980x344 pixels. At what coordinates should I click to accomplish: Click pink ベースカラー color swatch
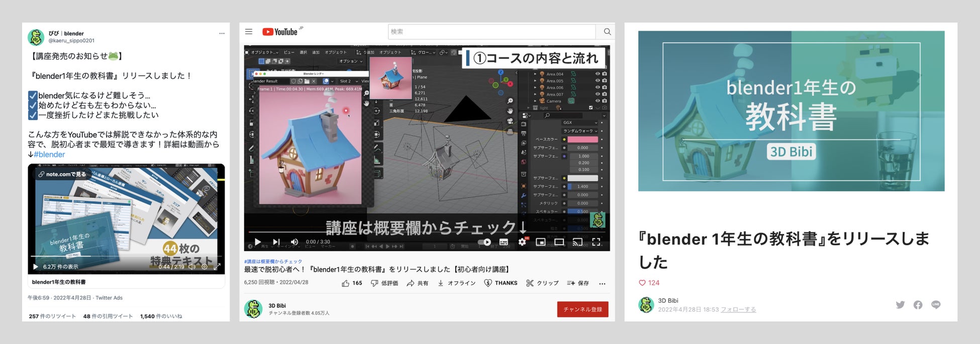coord(583,139)
